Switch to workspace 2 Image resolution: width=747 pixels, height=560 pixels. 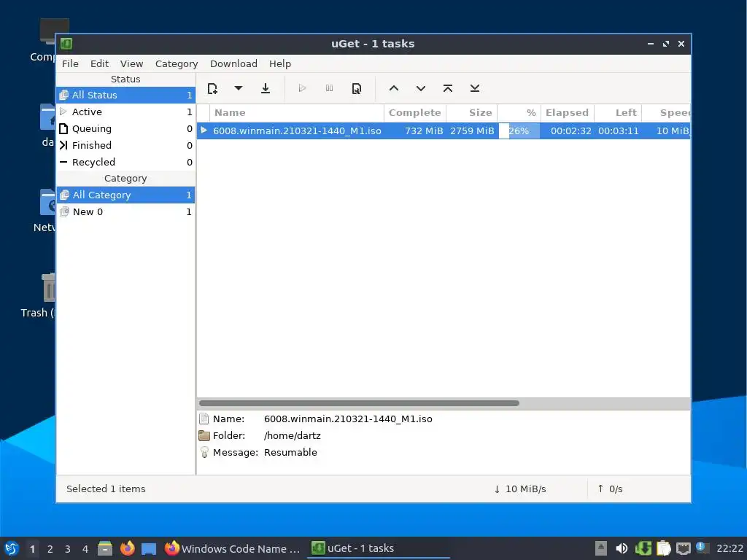[x=50, y=549]
